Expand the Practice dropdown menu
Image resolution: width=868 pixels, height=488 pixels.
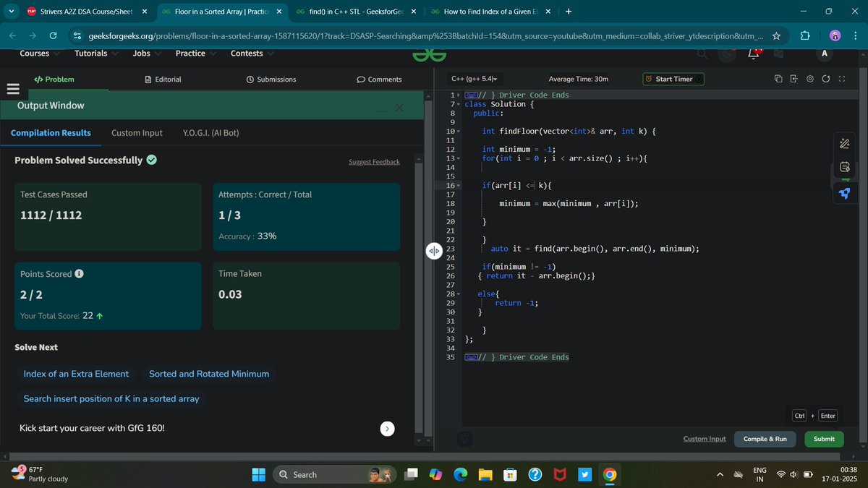point(195,53)
